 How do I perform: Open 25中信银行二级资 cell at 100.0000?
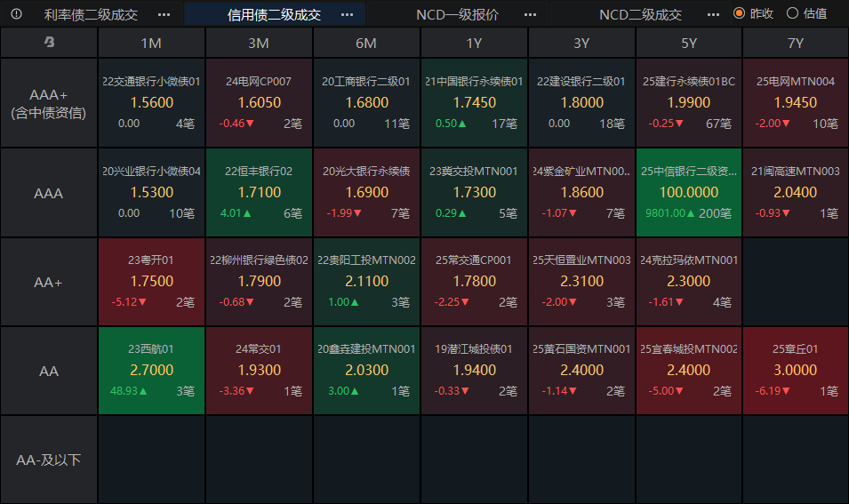689,193
